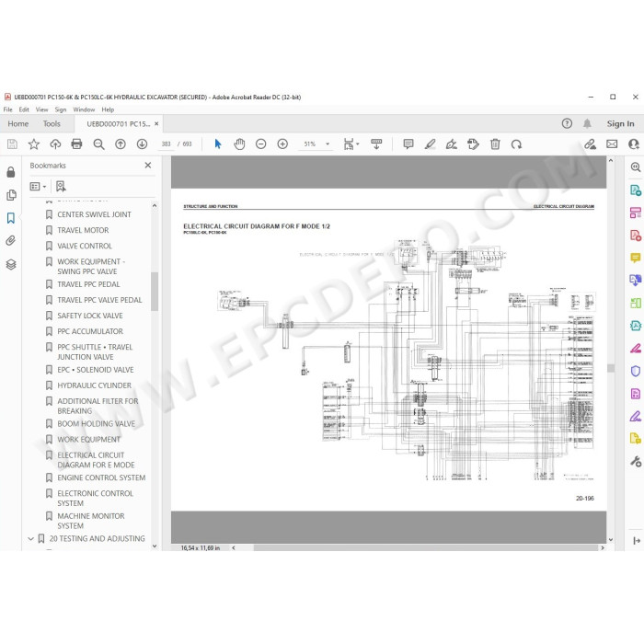Open the MACHINE MONITOR SYSTEM bookmark
The image size is (644, 644).
click(91, 521)
